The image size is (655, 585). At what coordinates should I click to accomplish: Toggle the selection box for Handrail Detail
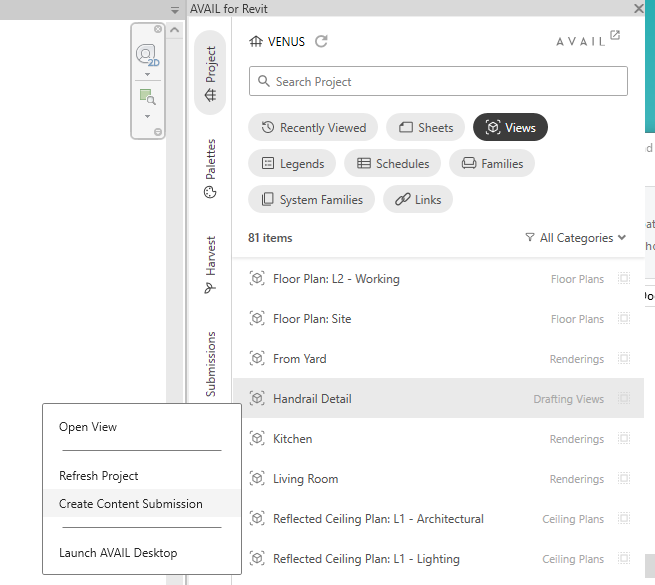click(x=624, y=398)
